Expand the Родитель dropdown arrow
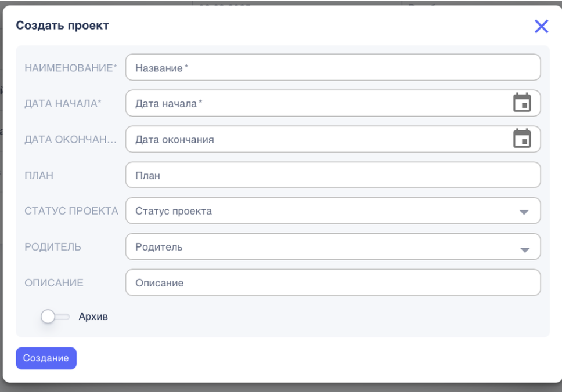Viewport: 562px width, 392px height. [x=524, y=249]
